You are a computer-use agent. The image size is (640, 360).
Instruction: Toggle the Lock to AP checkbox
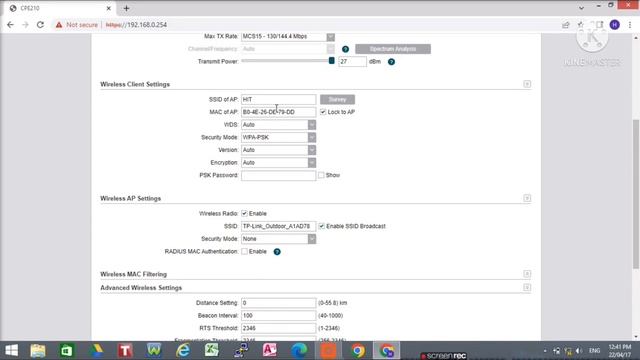pos(323,112)
